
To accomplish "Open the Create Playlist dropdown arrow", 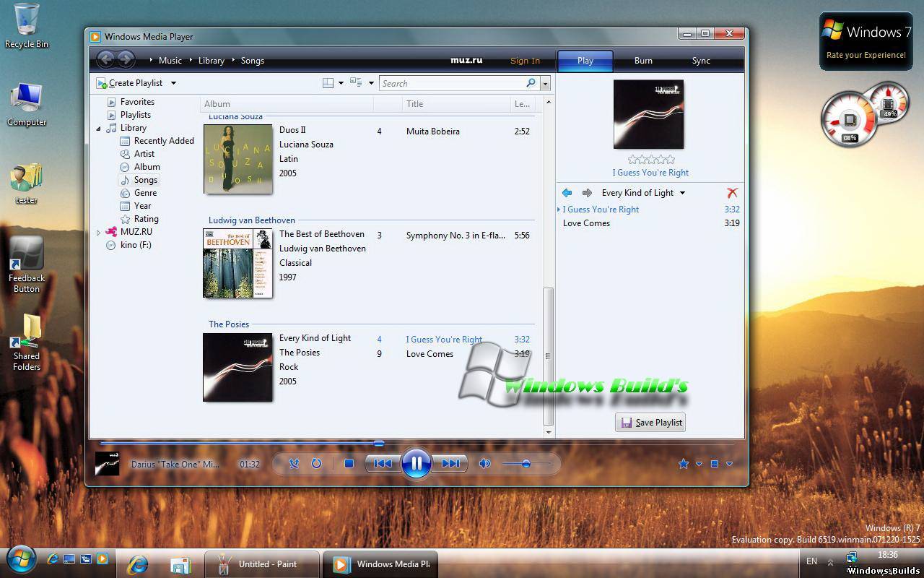I will 173,83.
